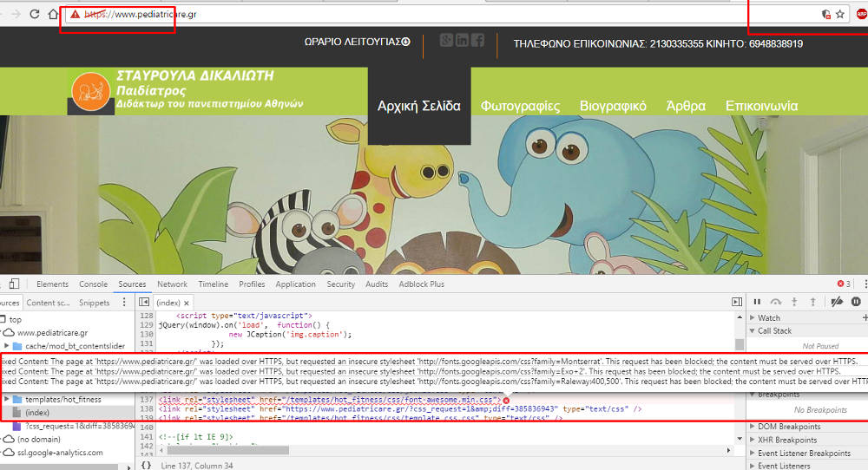868x470 pixels.
Task: Open the Adblock Plus extension icon
Action: click(861, 15)
